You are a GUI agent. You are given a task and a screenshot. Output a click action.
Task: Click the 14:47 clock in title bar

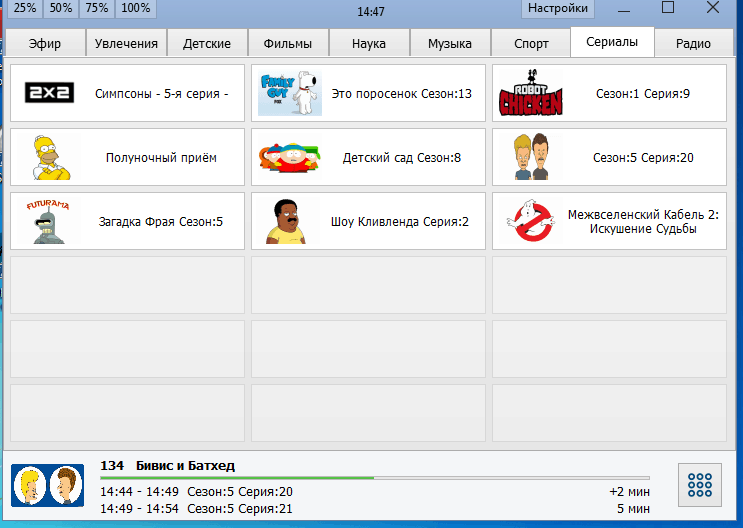371,11
